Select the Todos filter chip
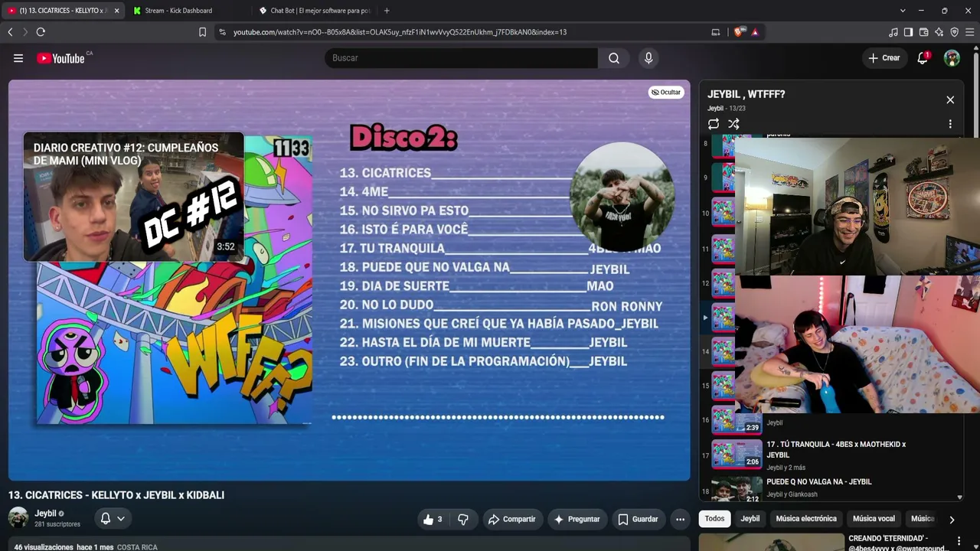The image size is (980, 551). [714, 519]
